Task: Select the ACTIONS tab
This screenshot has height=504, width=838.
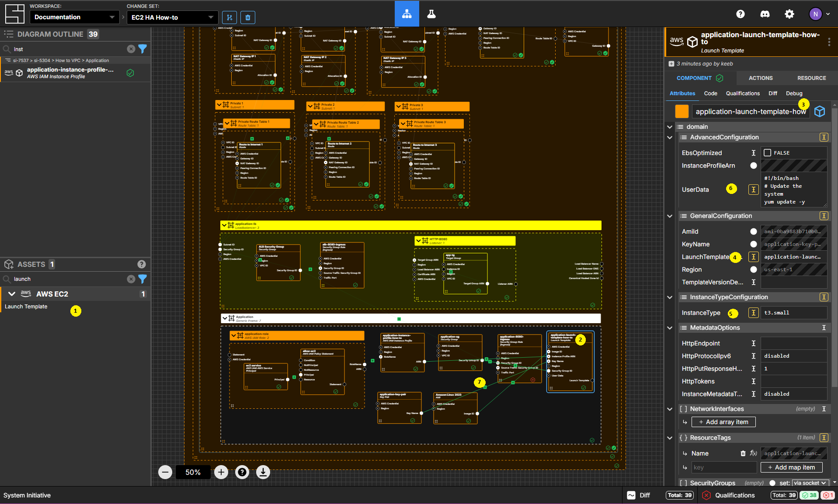Action: coord(760,78)
